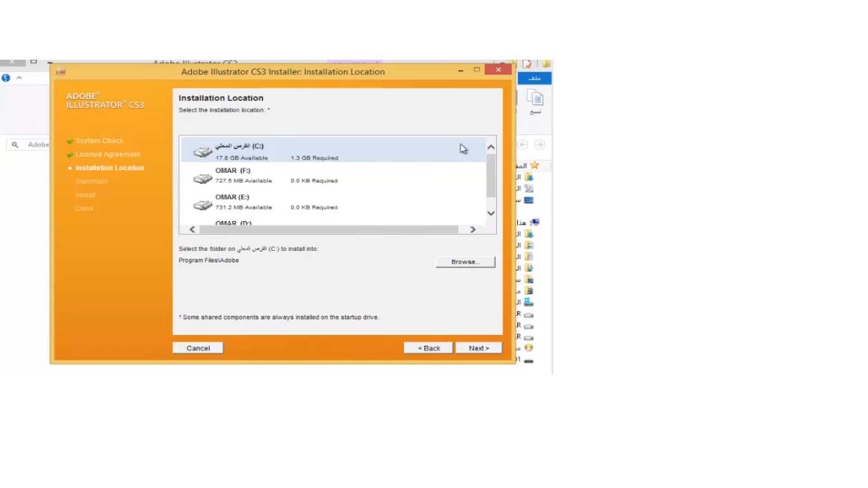Image resolution: width=868 pixels, height=488 pixels.
Task: Select the partially visible OMAR (D:) row
Action: (x=333, y=221)
